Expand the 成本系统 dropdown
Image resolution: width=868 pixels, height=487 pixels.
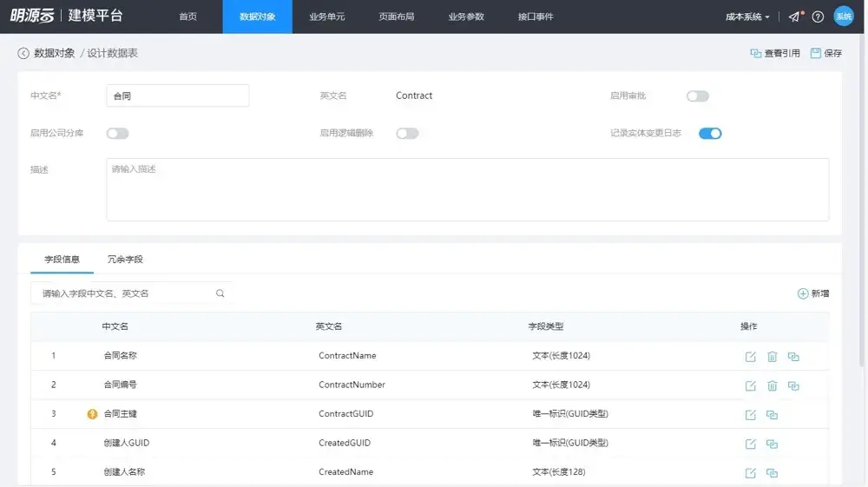[x=747, y=16]
